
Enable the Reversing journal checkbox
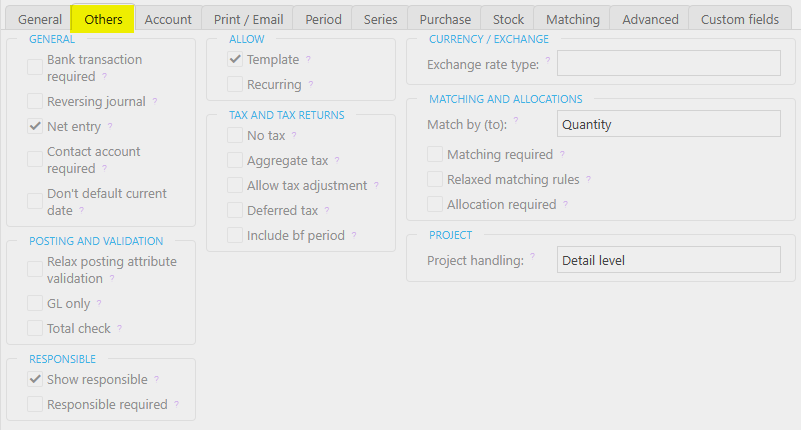(35, 102)
